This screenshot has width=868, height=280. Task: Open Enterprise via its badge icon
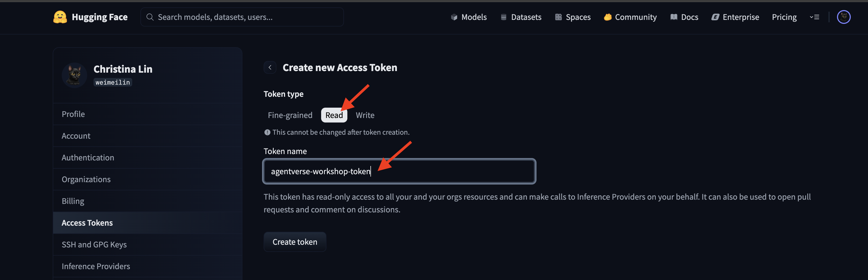(715, 17)
